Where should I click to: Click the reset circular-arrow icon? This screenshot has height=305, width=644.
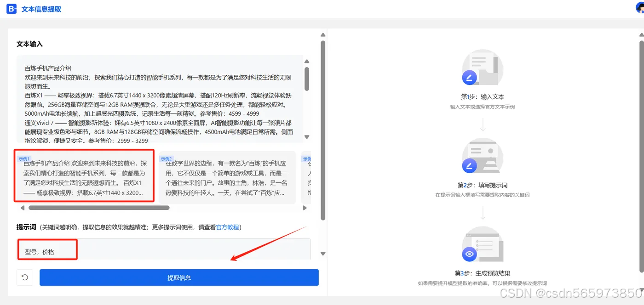24,277
